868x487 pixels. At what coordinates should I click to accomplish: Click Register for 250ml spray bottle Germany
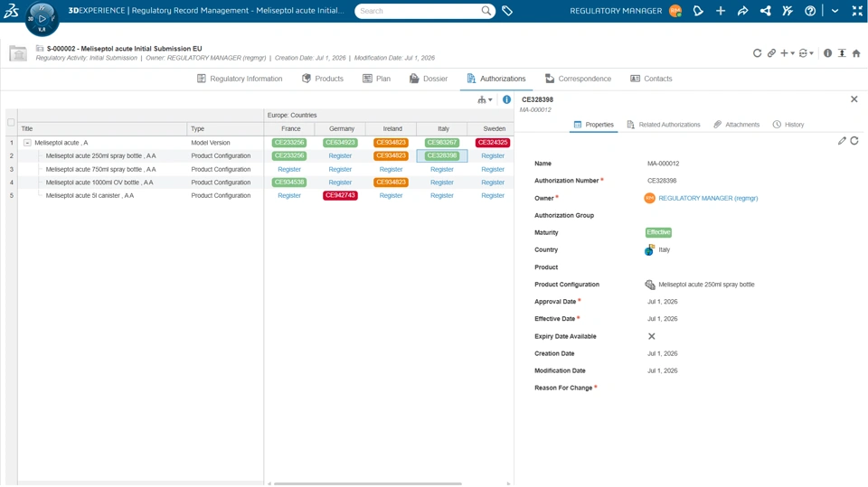[340, 156]
